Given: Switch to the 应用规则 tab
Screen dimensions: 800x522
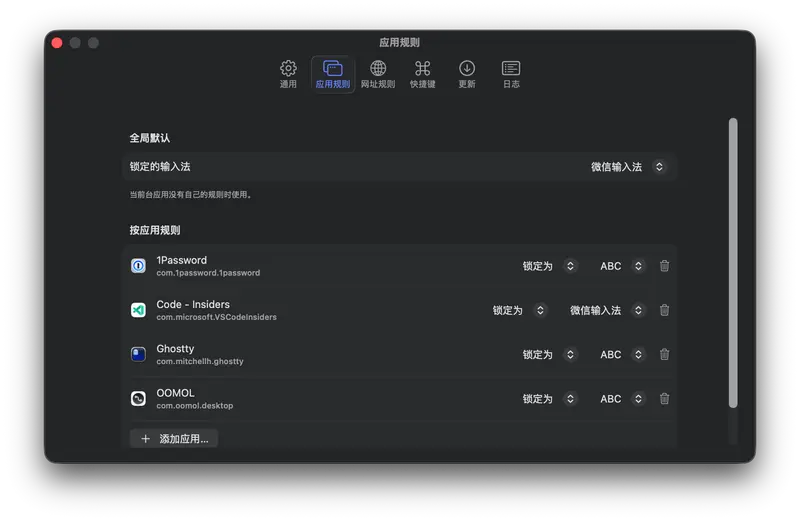Looking at the screenshot, I should [333, 74].
